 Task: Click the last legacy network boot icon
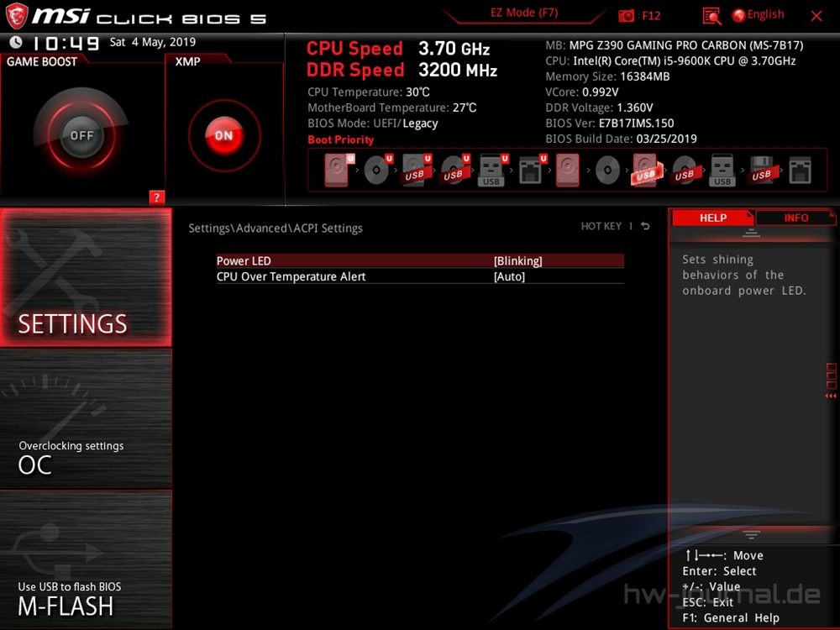pos(801,171)
